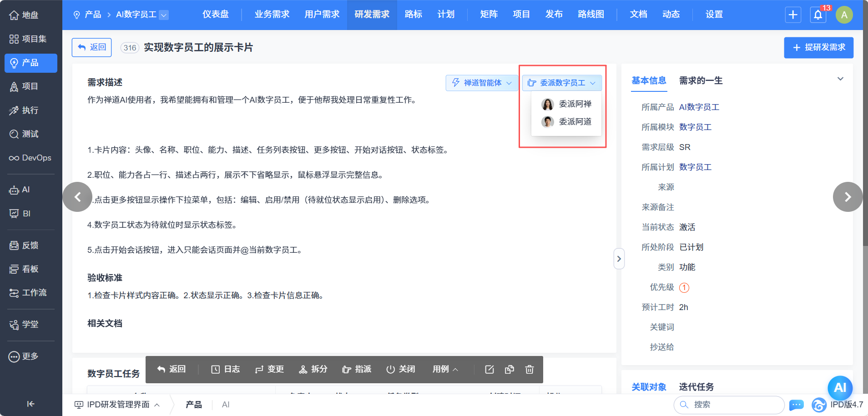
Task: Select the 产品 sidebar item
Action: (30, 63)
